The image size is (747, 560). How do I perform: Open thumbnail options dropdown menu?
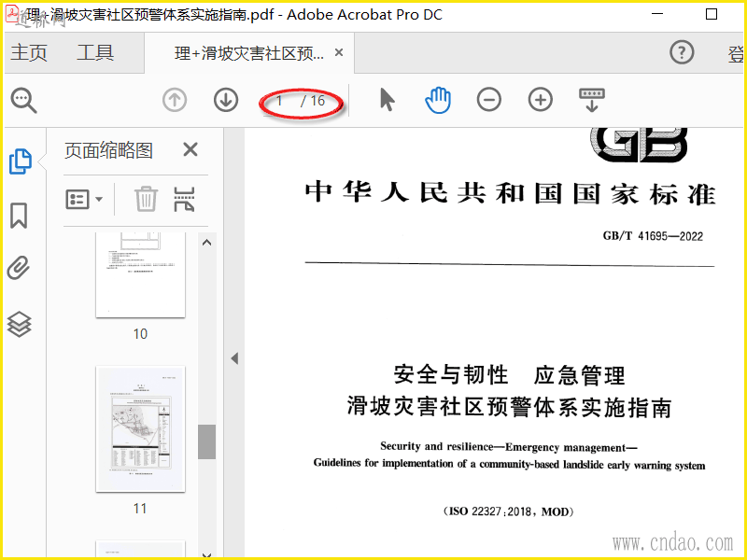point(84,200)
